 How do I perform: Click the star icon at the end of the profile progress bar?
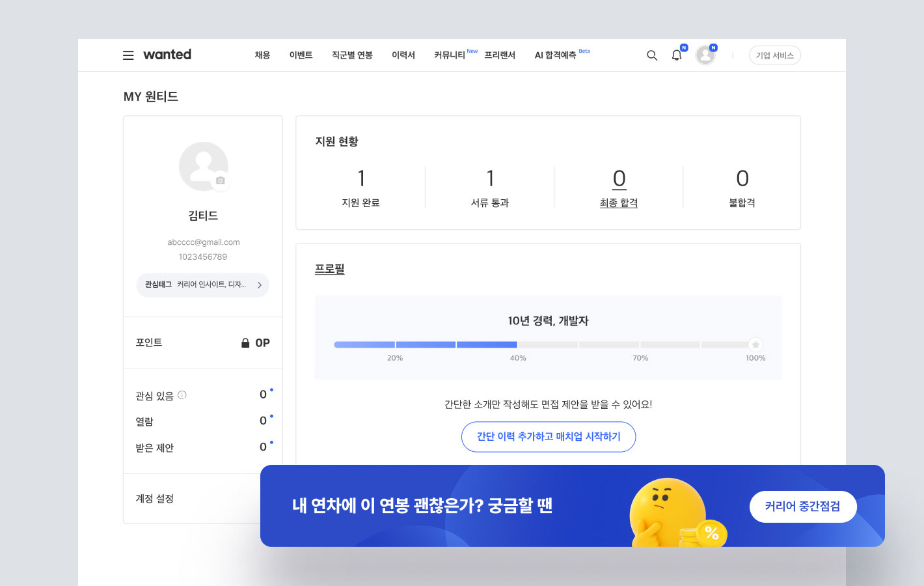coord(755,344)
